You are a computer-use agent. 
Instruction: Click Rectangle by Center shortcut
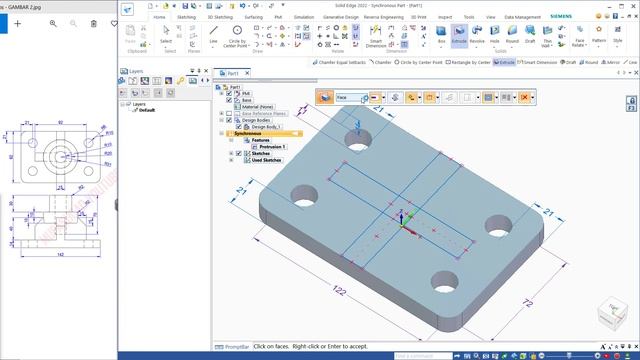tap(468, 62)
